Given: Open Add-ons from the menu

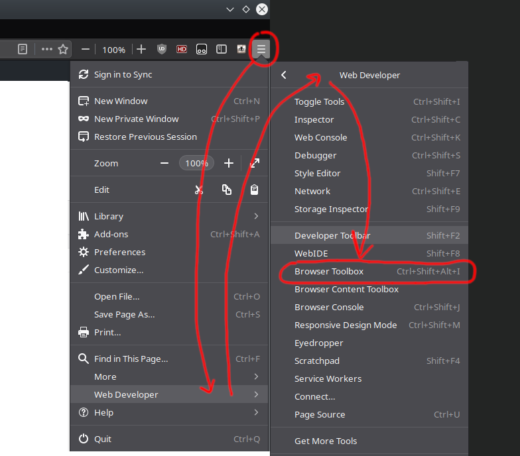Looking at the screenshot, I should point(169,234).
